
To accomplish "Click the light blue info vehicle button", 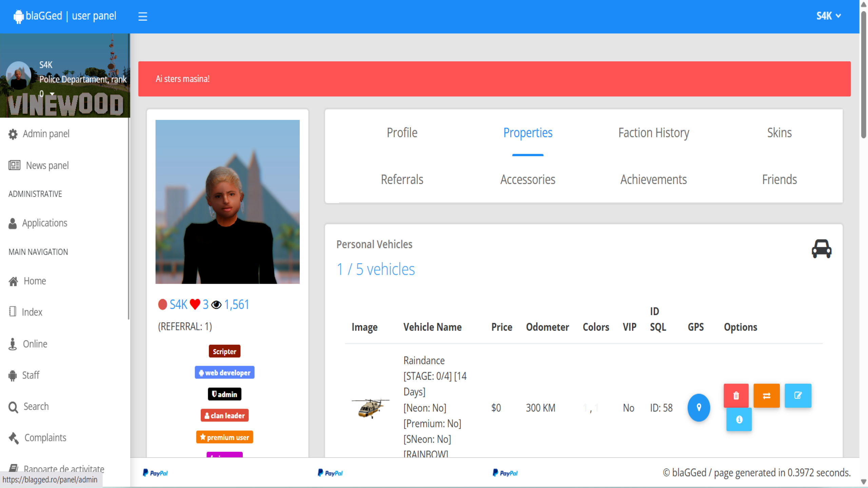I will pyautogui.click(x=739, y=420).
